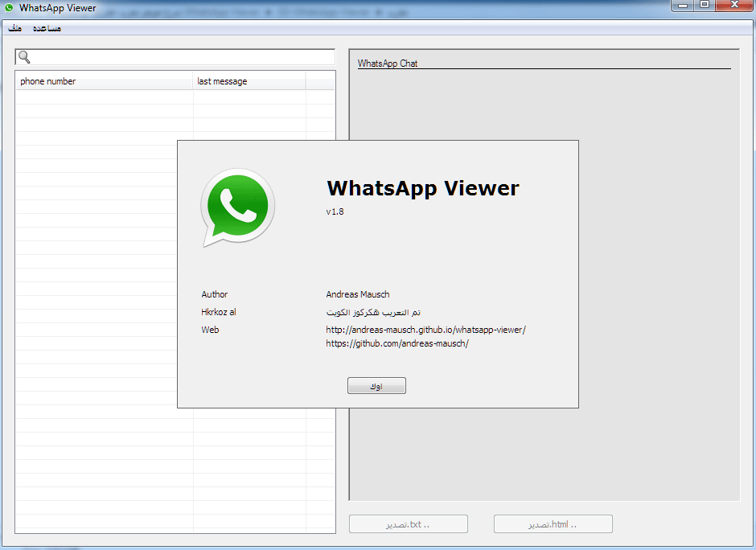Focus the chat search input field
This screenshot has height=550, width=756.
pyautogui.click(x=175, y=57)
